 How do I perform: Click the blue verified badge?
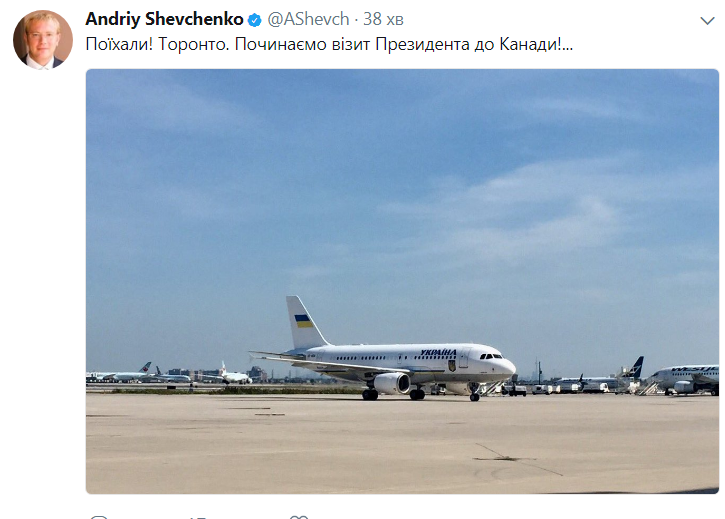[255, 20]
